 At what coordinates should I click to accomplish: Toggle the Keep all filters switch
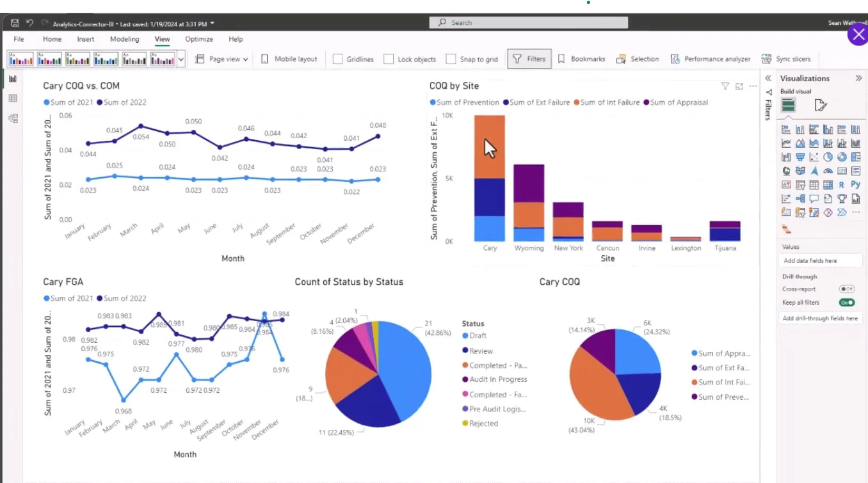pyautogui.click(x=847, y=303)
